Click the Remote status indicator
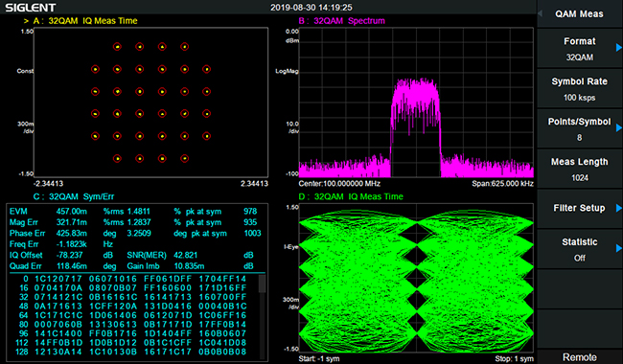Viewport: 623px width, 364px height. [x=579, y=357]
